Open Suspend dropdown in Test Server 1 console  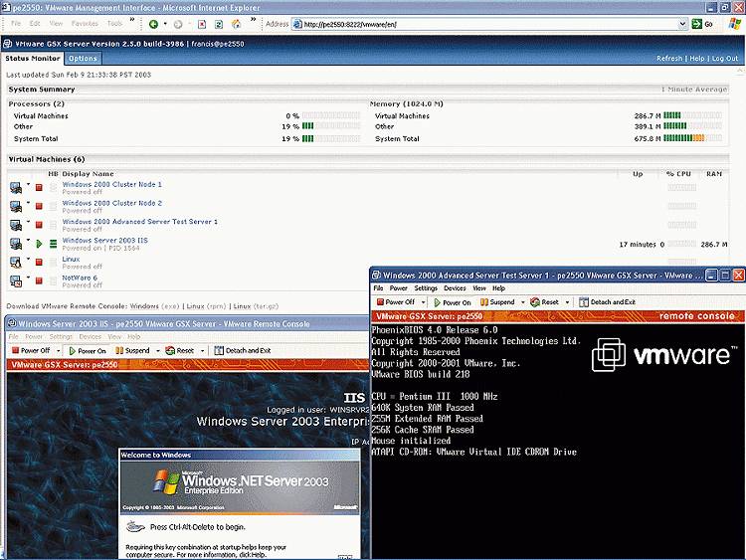(523, 302)
